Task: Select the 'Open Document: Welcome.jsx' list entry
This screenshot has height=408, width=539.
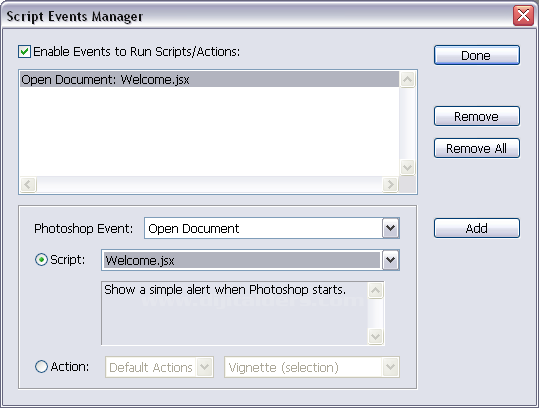Action: (209, 79)
